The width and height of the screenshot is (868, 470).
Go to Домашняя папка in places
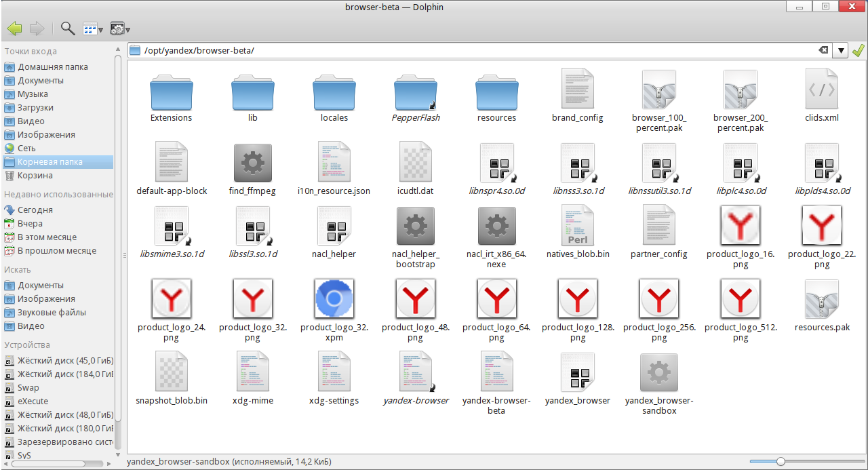coord(52,67)
